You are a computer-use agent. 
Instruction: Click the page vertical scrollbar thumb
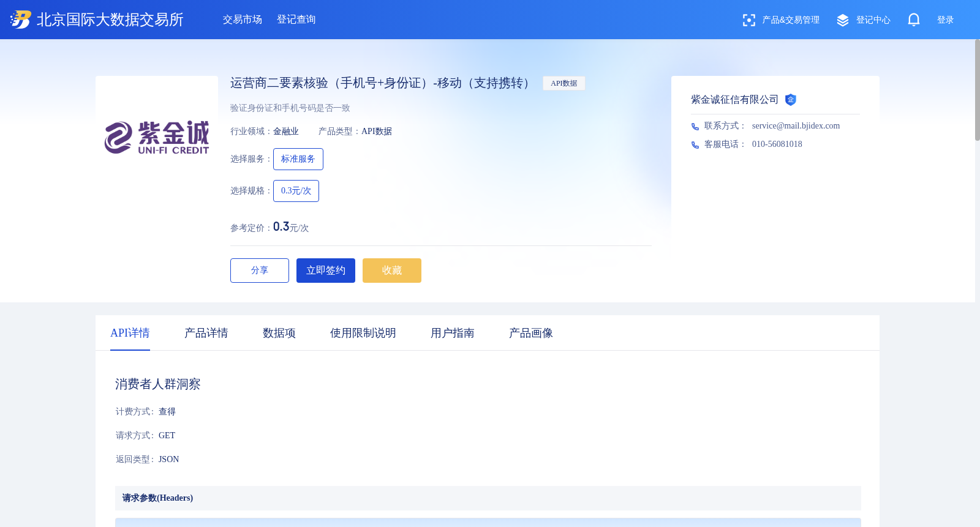[x=978, y=90]
